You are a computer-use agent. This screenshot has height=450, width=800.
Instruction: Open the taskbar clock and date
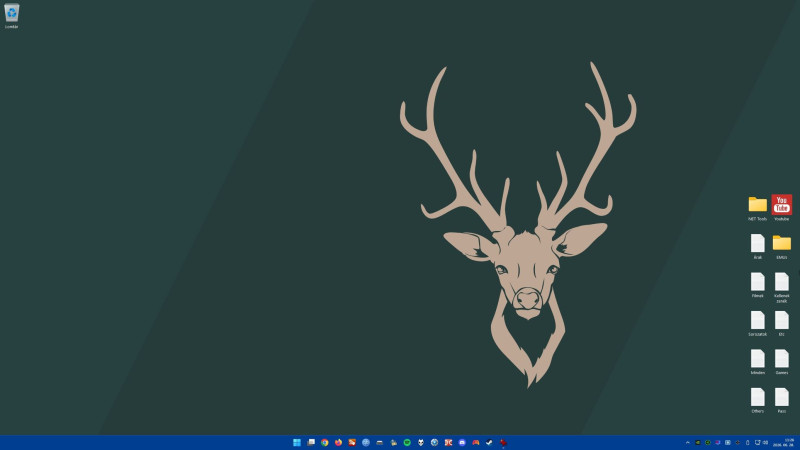[784, 442]
